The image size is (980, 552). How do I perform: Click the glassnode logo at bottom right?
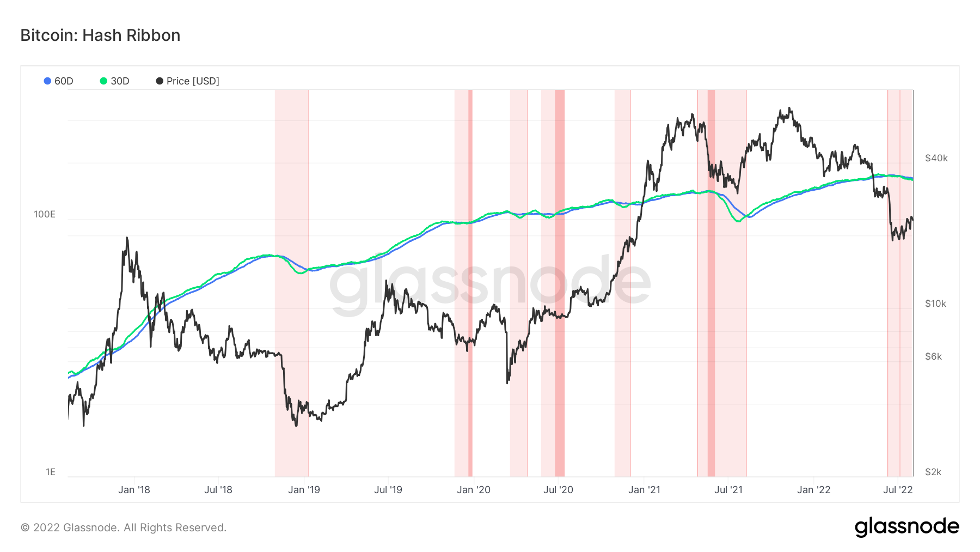(906, 527)
